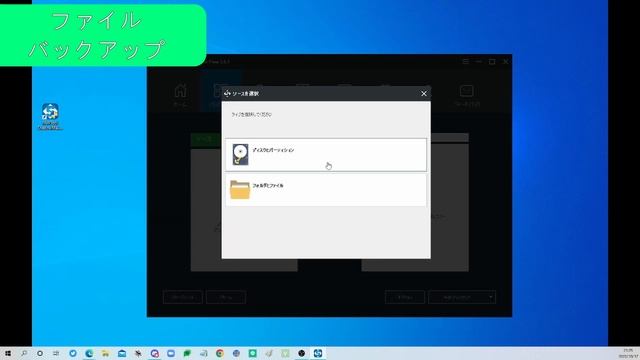Image resolution: width=640 pixels, height=360 pixels.
Task: Select the disk and partition source option
Action: coord(326,155)
